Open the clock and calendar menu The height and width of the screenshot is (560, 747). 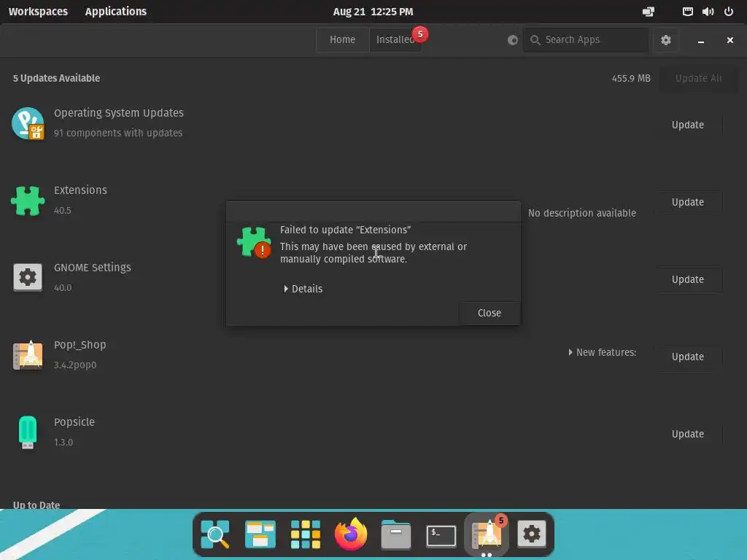[373, 12]
